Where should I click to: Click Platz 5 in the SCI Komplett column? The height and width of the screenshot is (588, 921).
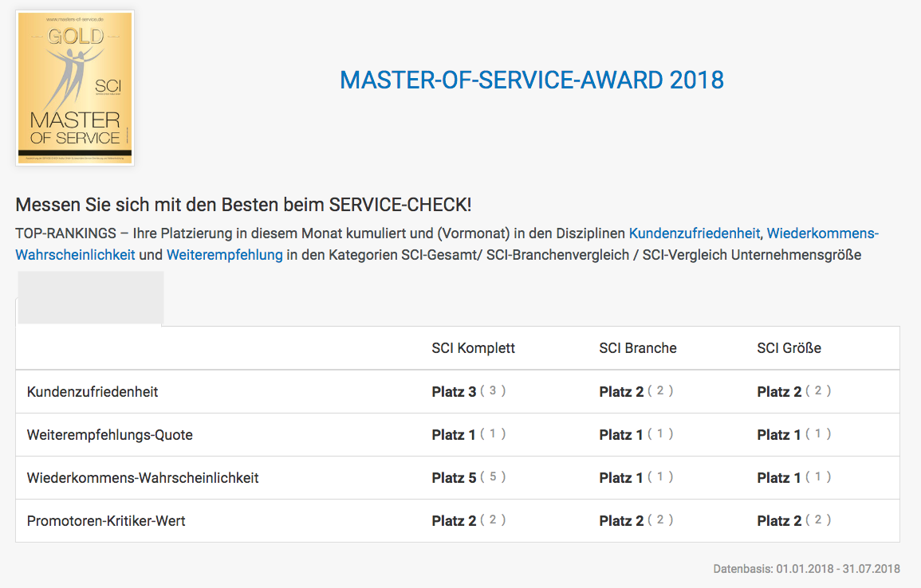[x=454, y=478]
